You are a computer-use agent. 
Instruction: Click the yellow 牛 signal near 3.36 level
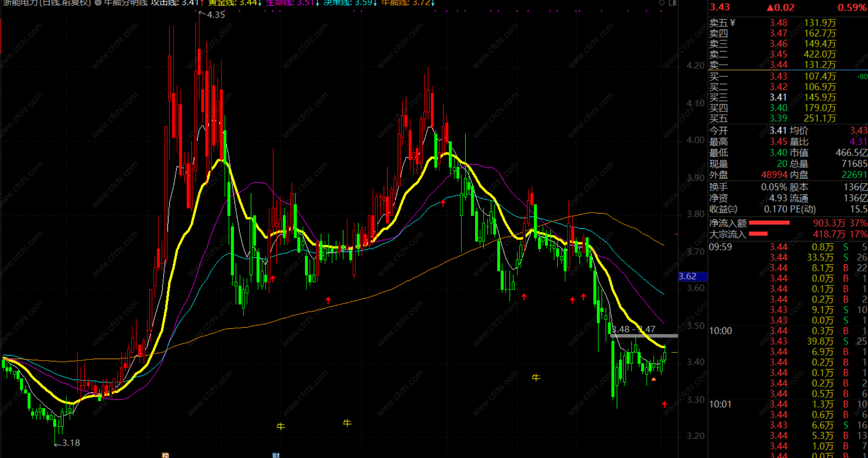[x=536, y=377]
